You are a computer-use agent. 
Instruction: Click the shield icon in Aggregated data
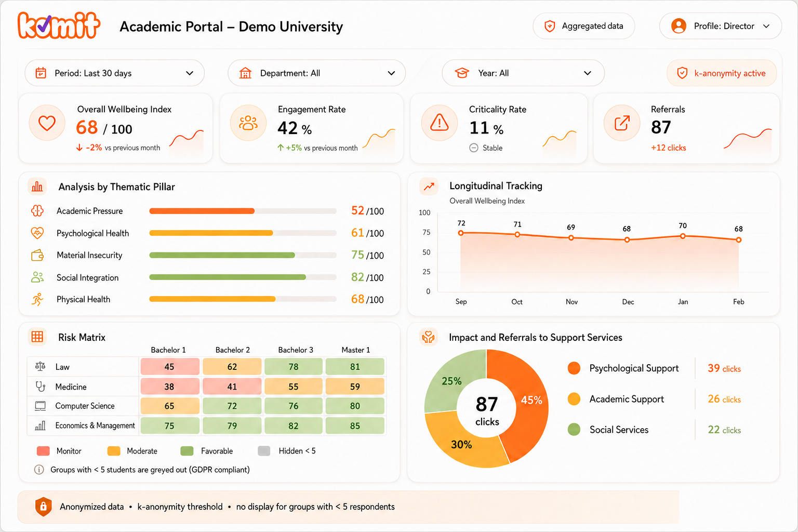[x=550, y=26]
